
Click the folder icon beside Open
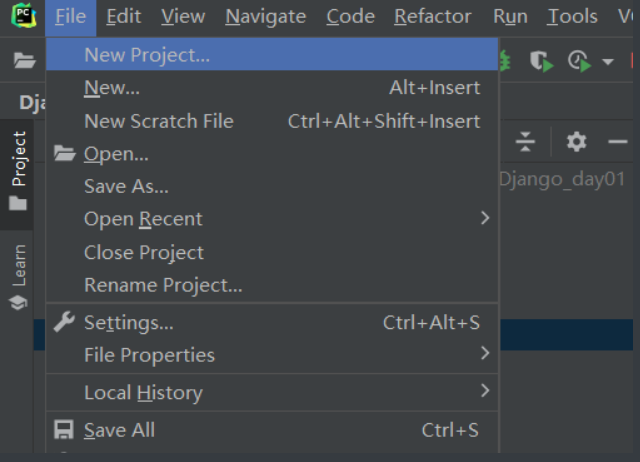click(64, 153)
